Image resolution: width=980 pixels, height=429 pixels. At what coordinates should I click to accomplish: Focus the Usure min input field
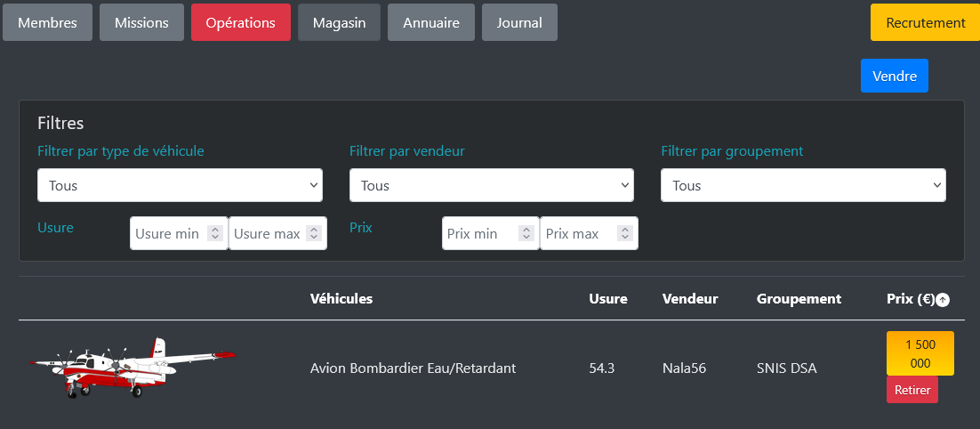pyautogui.click(x=168, y=233)
